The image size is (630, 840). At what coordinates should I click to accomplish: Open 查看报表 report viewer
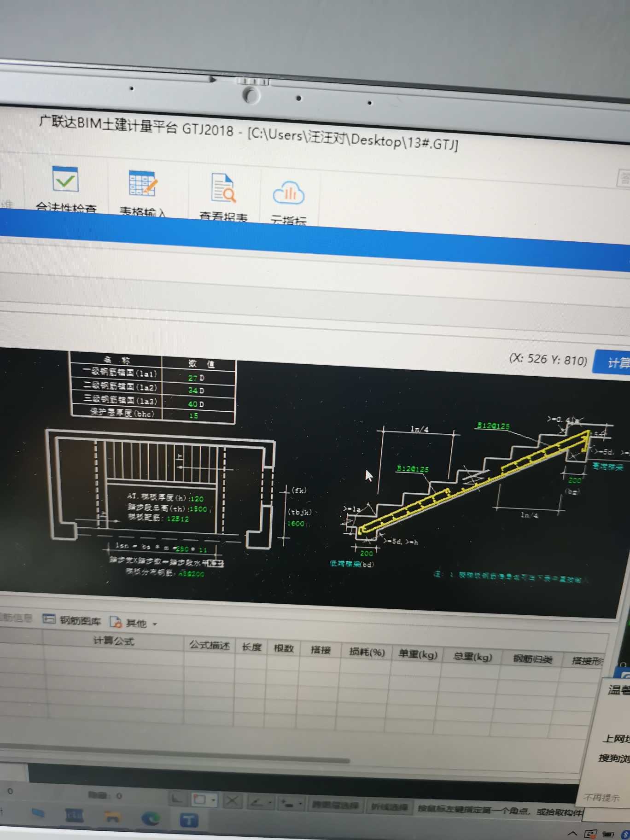pyautogui.click(x=224, y=197)
